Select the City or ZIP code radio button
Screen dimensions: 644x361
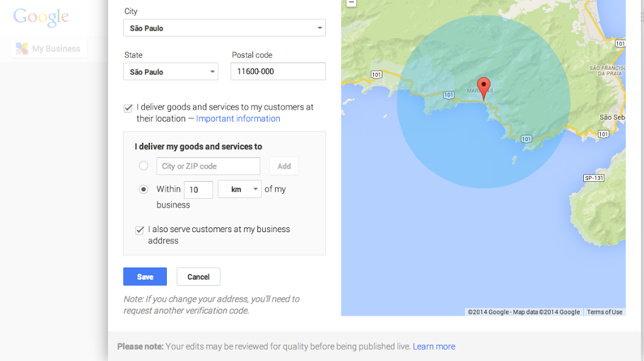(x=144, y=166)
